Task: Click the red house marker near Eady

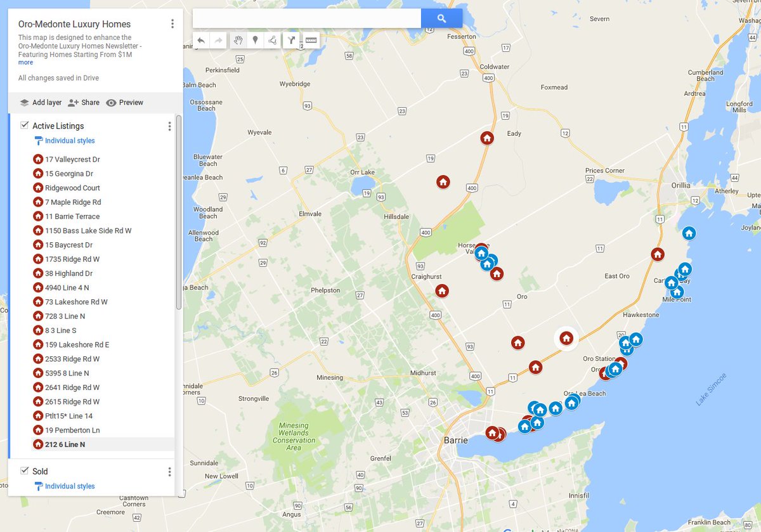Action: (487, 138)
